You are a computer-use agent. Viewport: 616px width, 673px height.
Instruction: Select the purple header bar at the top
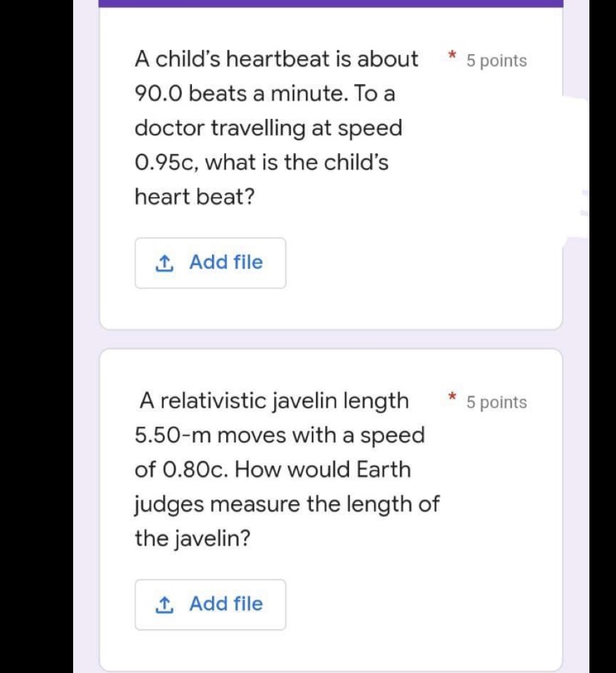[333, 5]
